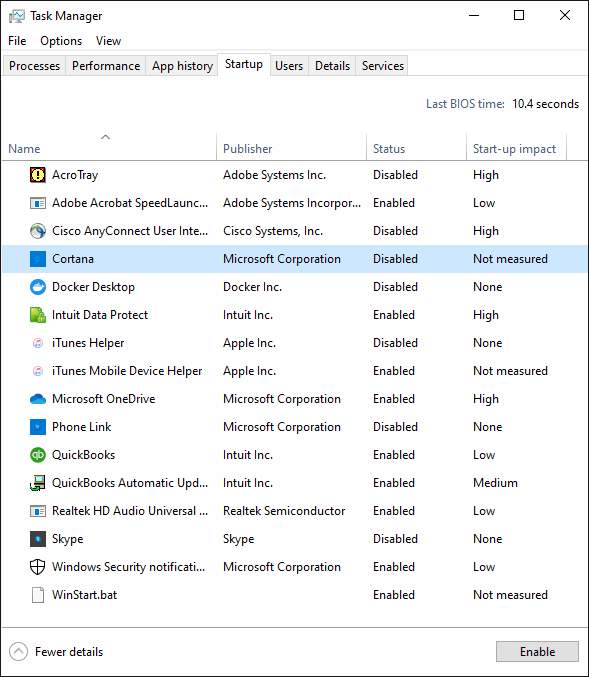The height and width of the screenshot is (677, 589).
Task: Select the Intuit Data Protect entry
Action: [100, 315]
